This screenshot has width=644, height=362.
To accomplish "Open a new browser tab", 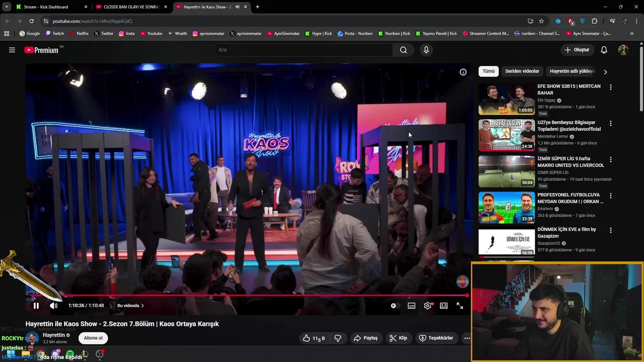I will coord(258,7).
